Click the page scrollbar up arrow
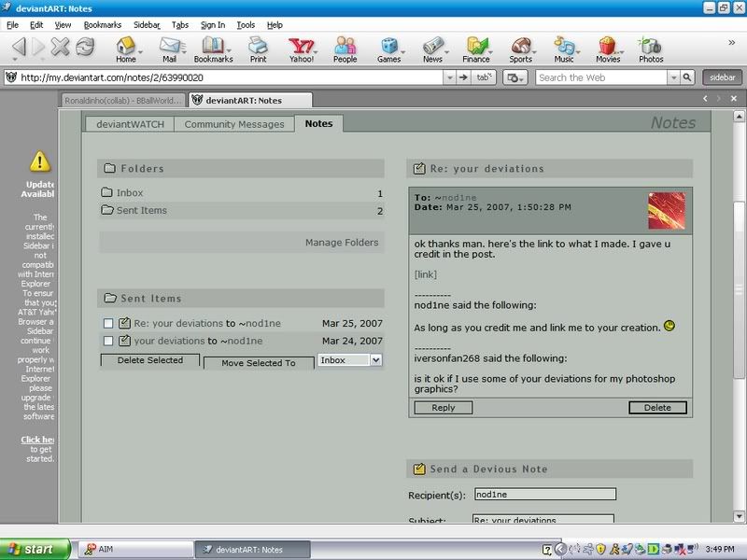 (739, 116)
